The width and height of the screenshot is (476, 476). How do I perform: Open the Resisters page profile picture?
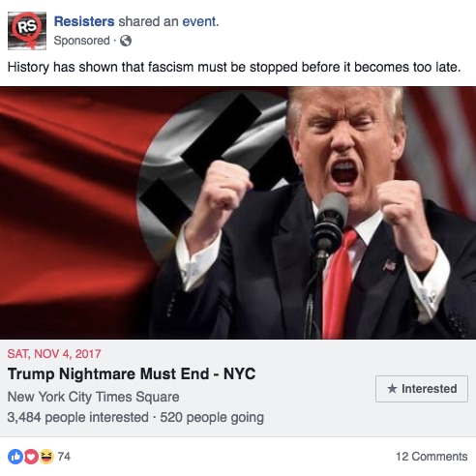27,31
